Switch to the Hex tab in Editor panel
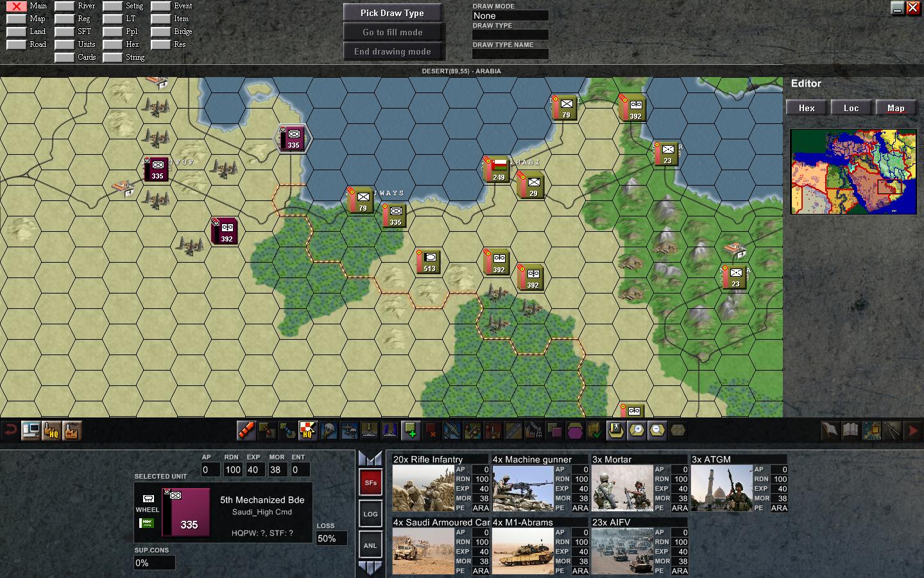Screen dimensions: 924x578 coord(807,108)
